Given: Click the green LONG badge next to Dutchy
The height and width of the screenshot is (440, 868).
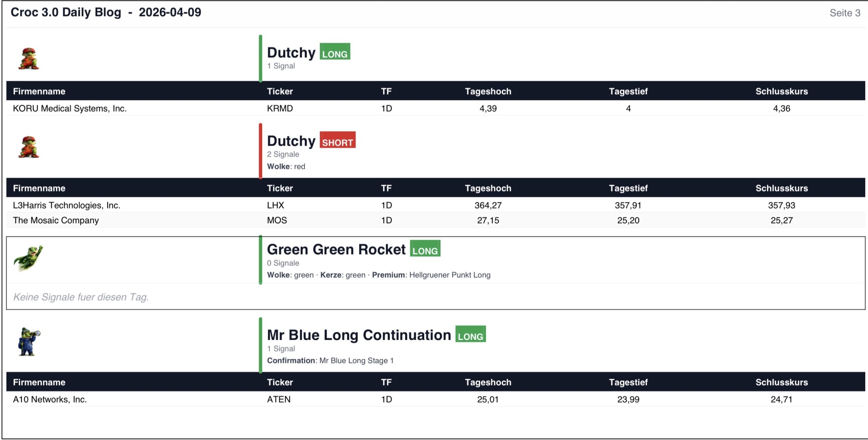Looking at the screenshot, I should (x=335, y=52).
